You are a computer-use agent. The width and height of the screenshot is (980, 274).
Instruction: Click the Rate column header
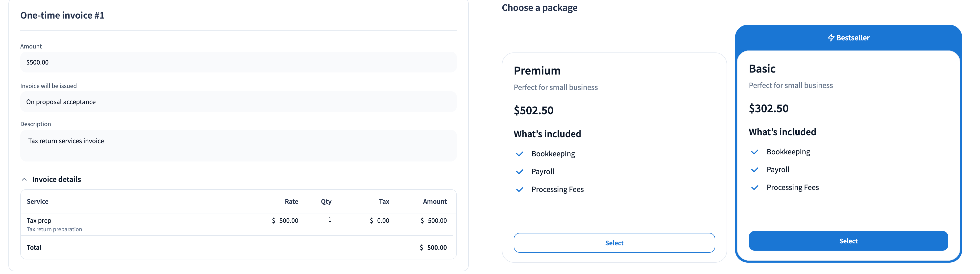coord(292,201)
